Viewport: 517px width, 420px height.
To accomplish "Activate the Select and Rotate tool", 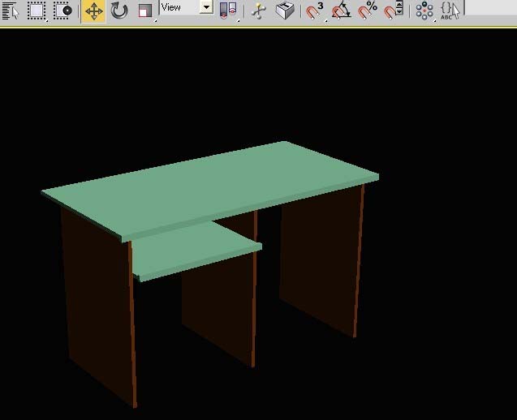I will point(119,11).
